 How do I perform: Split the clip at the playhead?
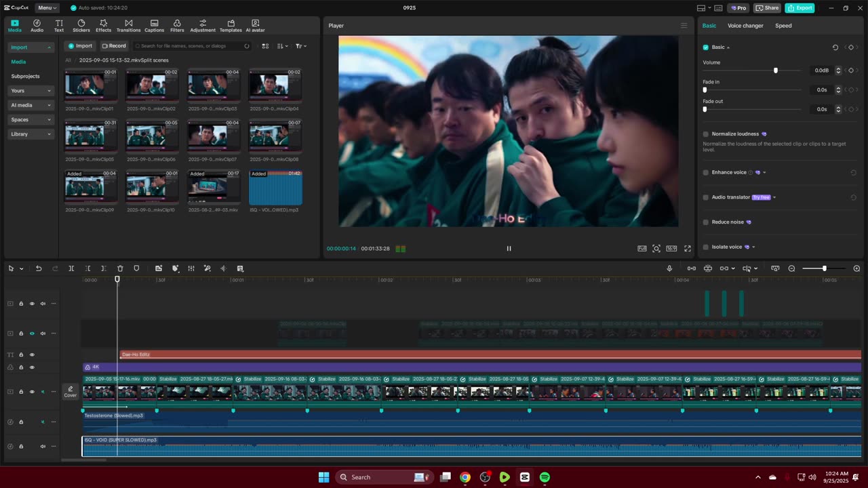pos(71,268)
